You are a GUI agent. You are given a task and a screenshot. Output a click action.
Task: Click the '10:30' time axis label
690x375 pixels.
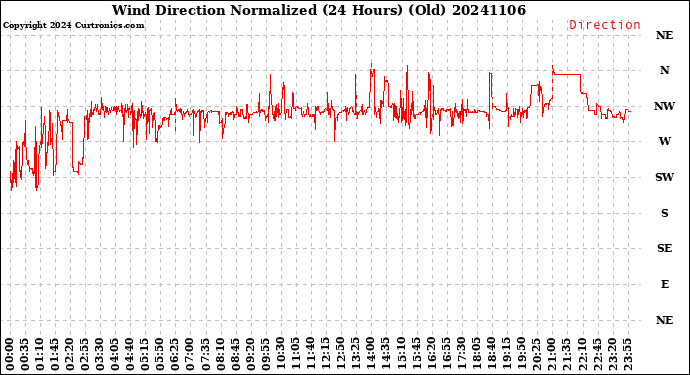click(281, 354)
